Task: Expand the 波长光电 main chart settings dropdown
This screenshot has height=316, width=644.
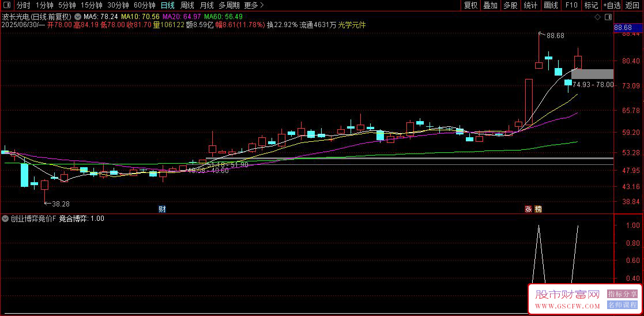Action: [77, 17]
